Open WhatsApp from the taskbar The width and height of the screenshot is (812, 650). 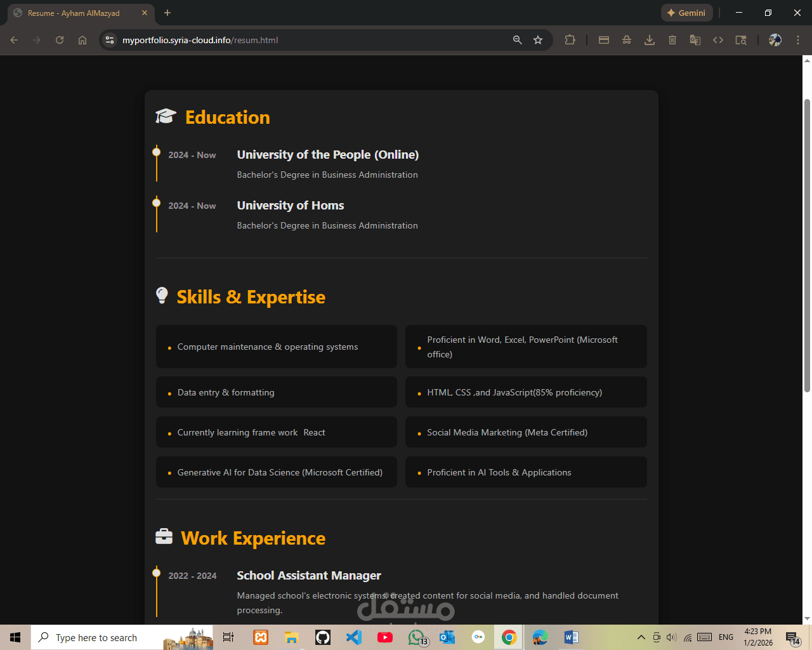(416, 637)
